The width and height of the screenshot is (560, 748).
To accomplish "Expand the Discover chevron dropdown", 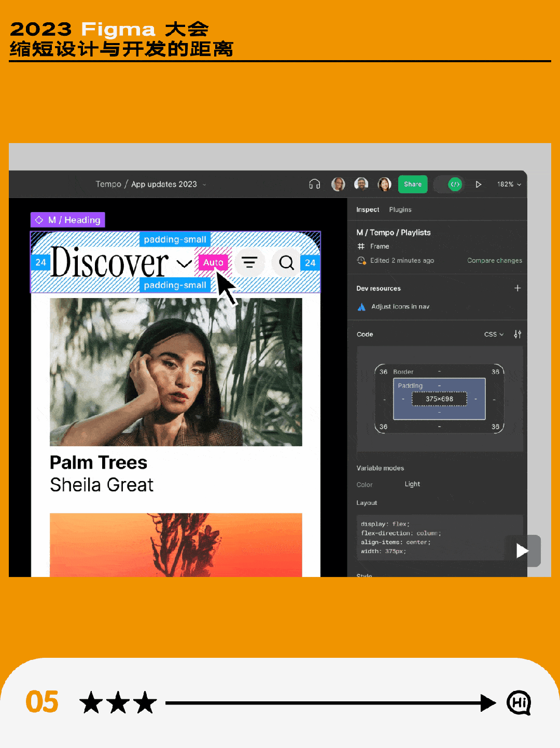I will 184,264.
